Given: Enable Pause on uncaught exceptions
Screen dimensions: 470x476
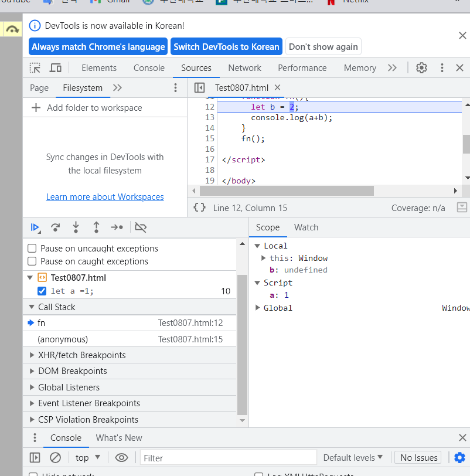Looking at the screenshot, I should (32, 249).
